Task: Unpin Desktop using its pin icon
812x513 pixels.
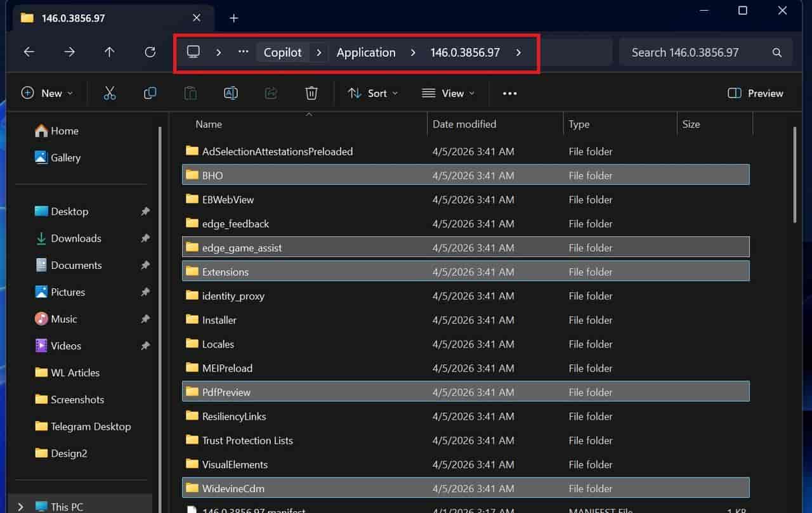Action: point(145,211)
